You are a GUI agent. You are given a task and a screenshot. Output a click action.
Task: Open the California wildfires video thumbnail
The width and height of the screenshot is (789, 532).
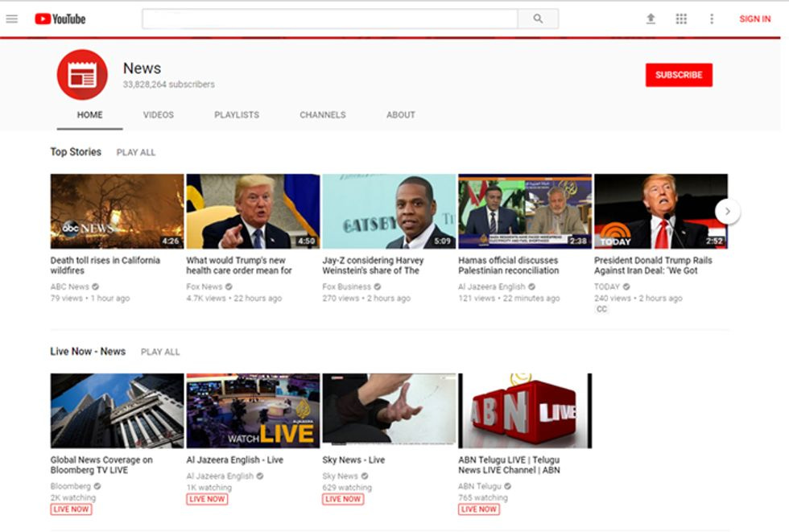click(x=118, y=211)
